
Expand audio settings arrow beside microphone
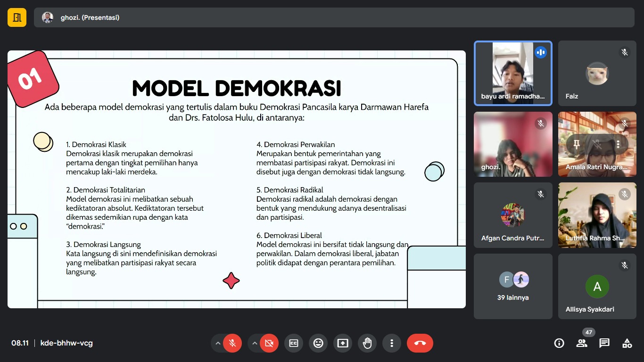pos(218,343)
